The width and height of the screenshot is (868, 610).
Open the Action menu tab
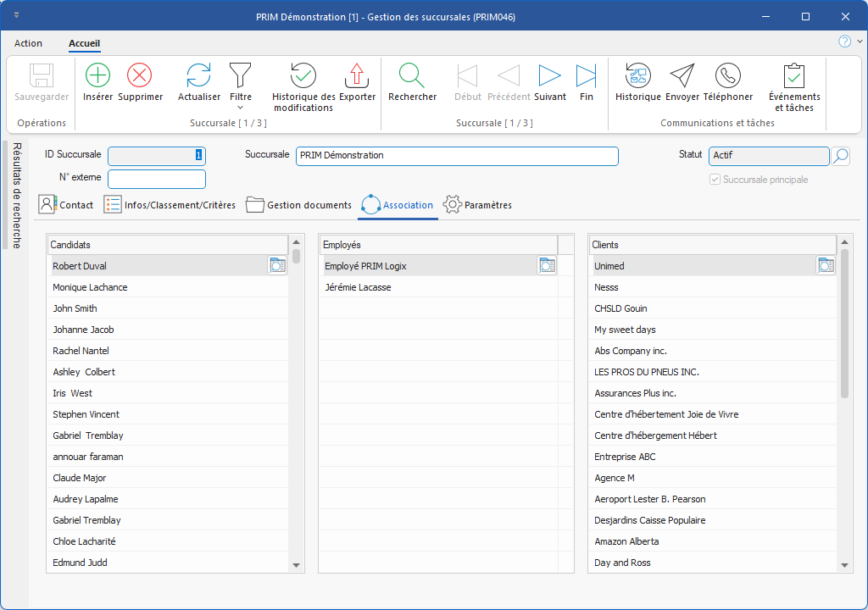(x=28, y=43)
